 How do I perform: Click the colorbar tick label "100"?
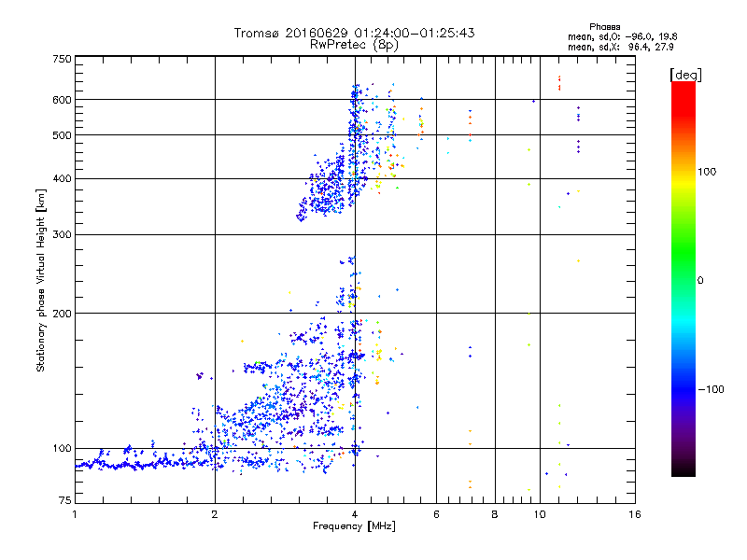click(707, 172)
